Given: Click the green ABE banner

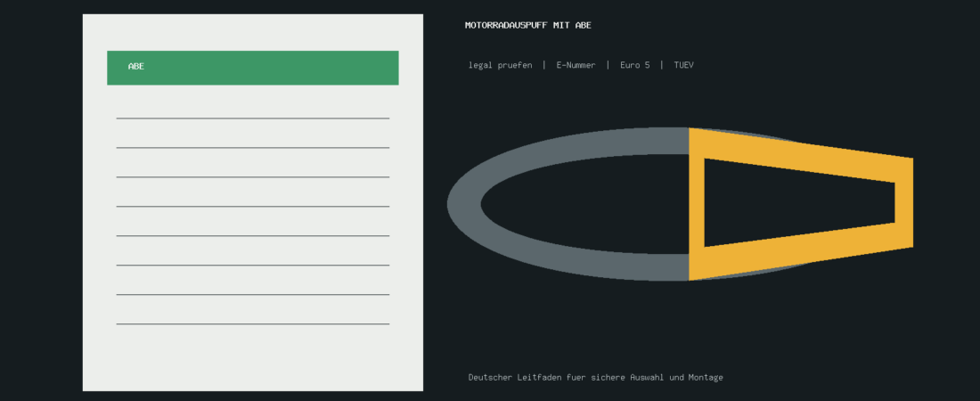Looking at the screenshot, I should [252, 68].
